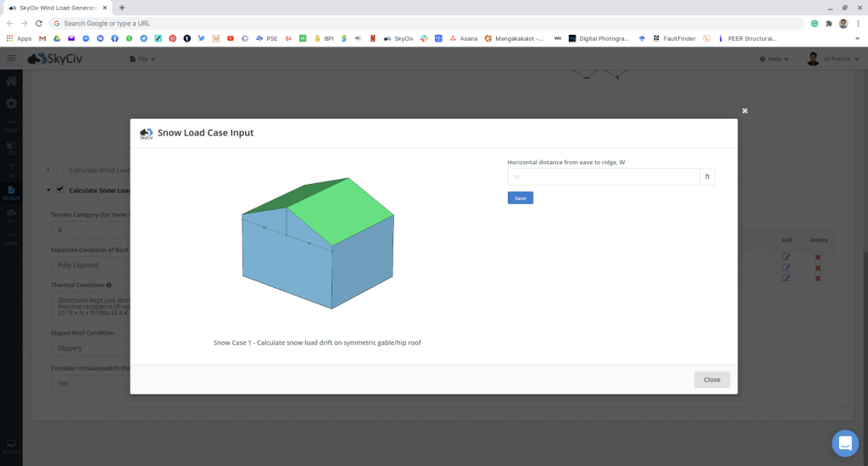Open the Exposure Condition of Roof dropdown
Viewport: 868px width, 466px height.
[89, 265]
